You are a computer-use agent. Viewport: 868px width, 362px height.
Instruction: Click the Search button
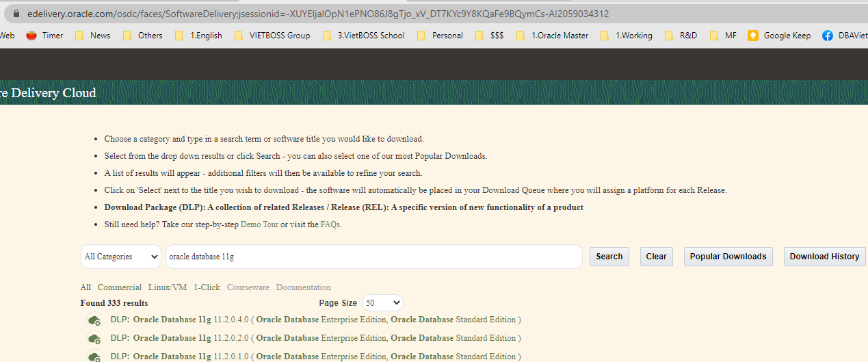(609, 257)
